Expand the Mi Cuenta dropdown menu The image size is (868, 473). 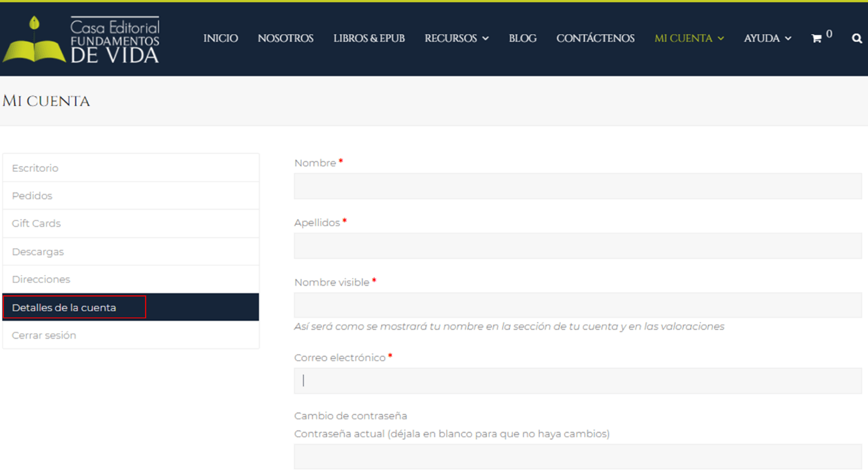coord(688,39)
